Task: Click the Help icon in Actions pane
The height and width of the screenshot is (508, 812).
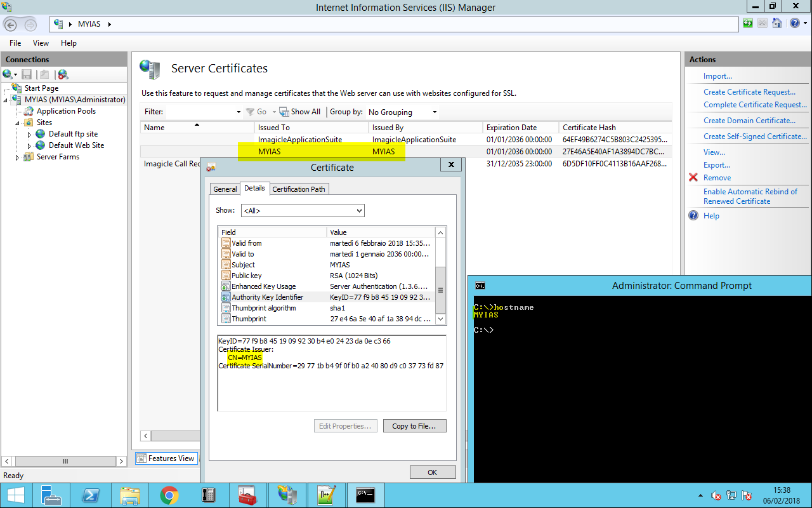Action: tap(693, 216)
